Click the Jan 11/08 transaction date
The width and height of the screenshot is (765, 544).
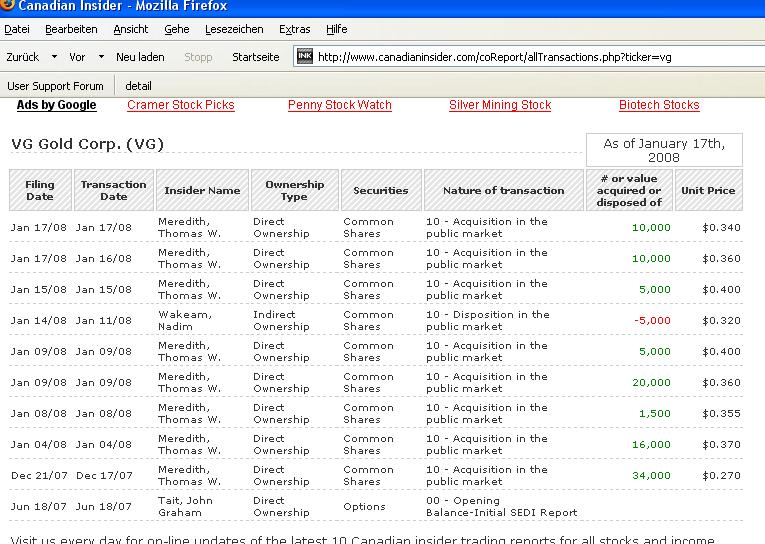point(104,321)
